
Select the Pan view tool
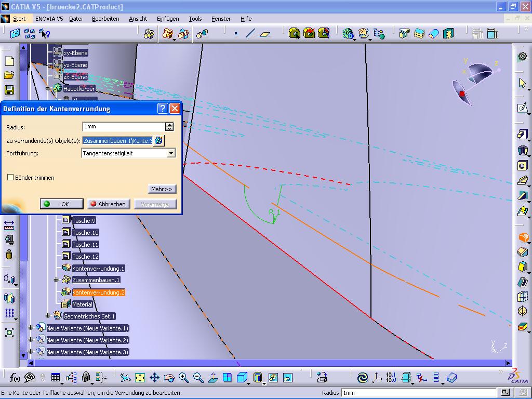tap(155, 377)
